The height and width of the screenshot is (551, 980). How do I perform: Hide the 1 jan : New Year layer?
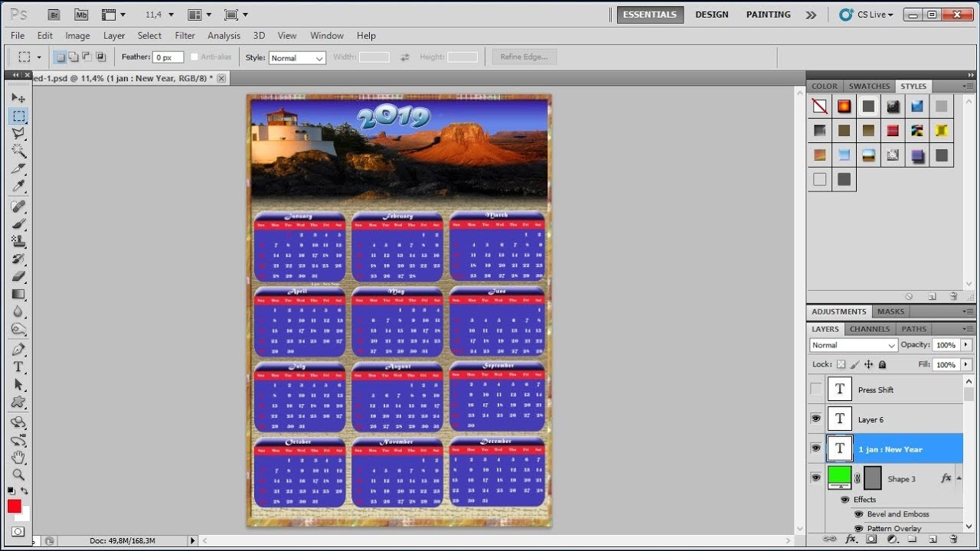816,449
